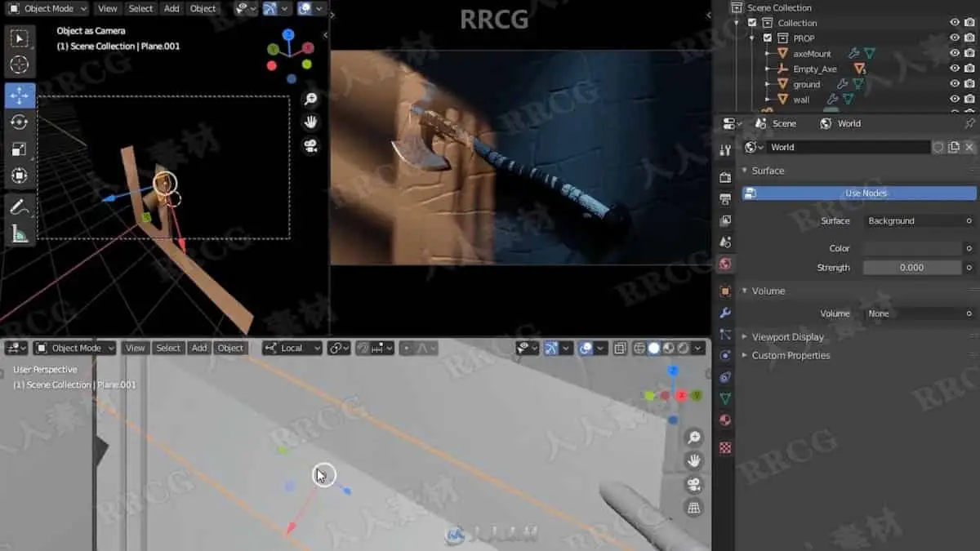Collapse the Surface panel
The image size is (980, 551).
tap(768, 171)
